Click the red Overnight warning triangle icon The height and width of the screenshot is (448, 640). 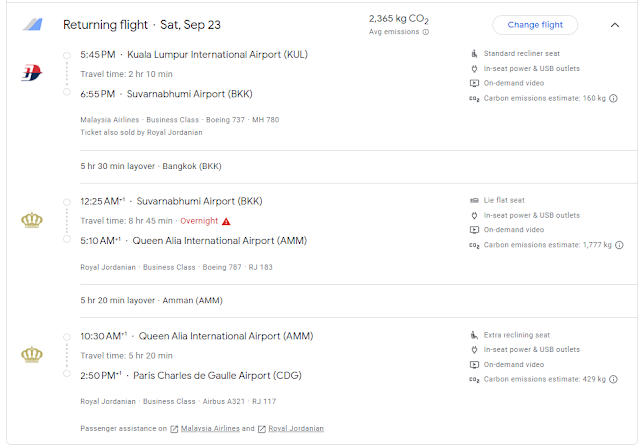(x=227, y=221)
